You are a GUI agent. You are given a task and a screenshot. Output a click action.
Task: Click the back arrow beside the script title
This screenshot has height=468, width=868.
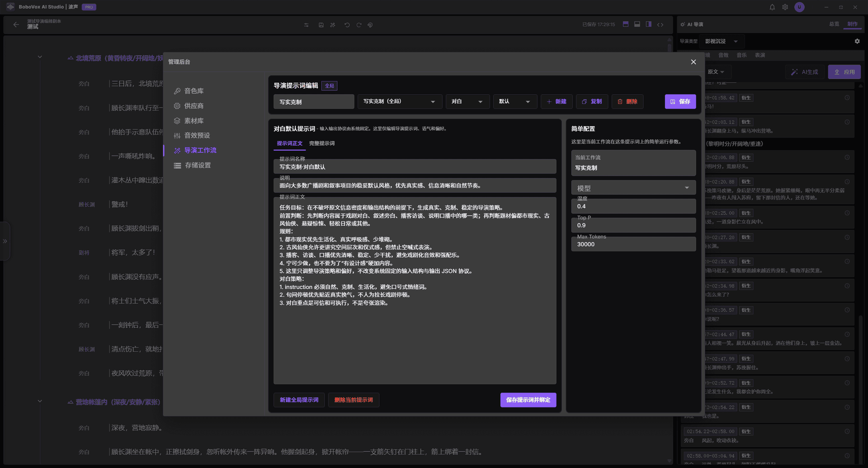[x=16, y=24]
